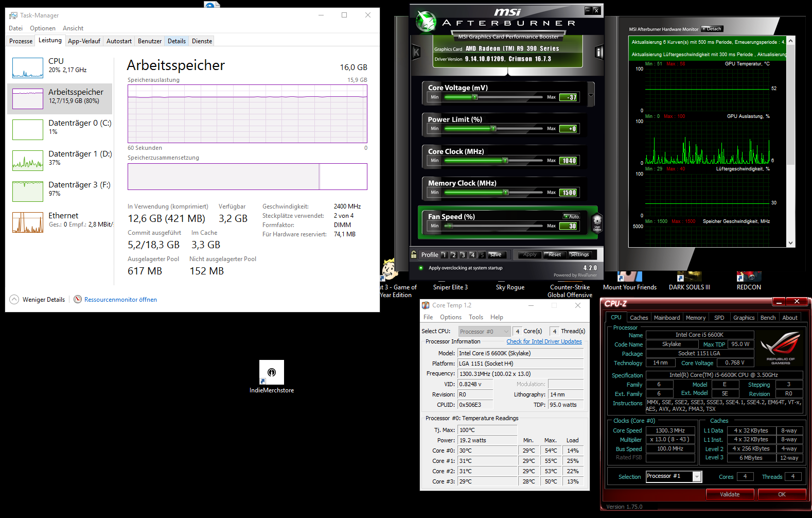Open the CPU-Z Caches tab
This screenshot has height=518, width=812.
[639, 318]
